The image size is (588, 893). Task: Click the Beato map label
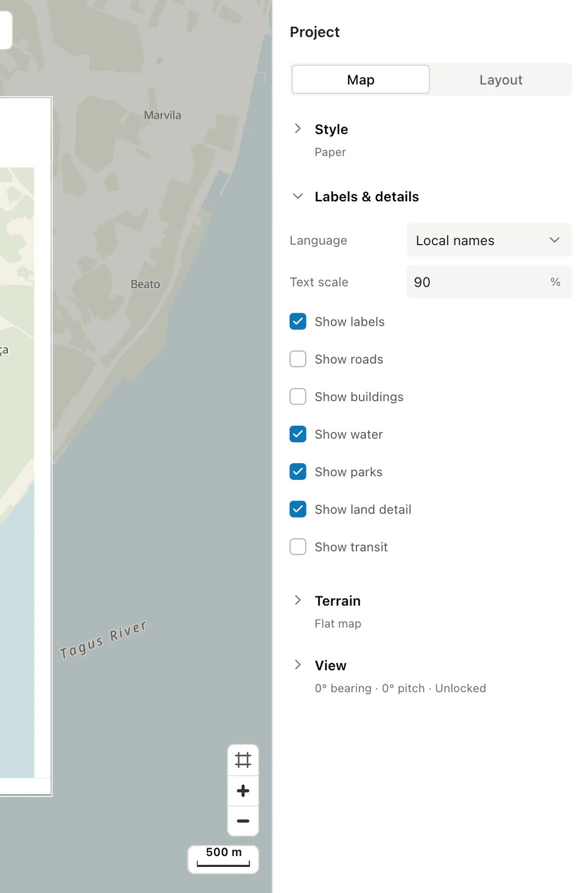(145, 284)
